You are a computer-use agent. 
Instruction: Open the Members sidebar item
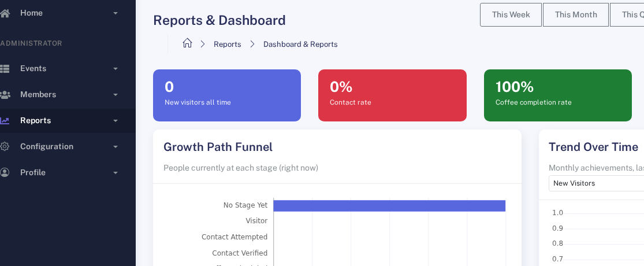coord(68,95)
